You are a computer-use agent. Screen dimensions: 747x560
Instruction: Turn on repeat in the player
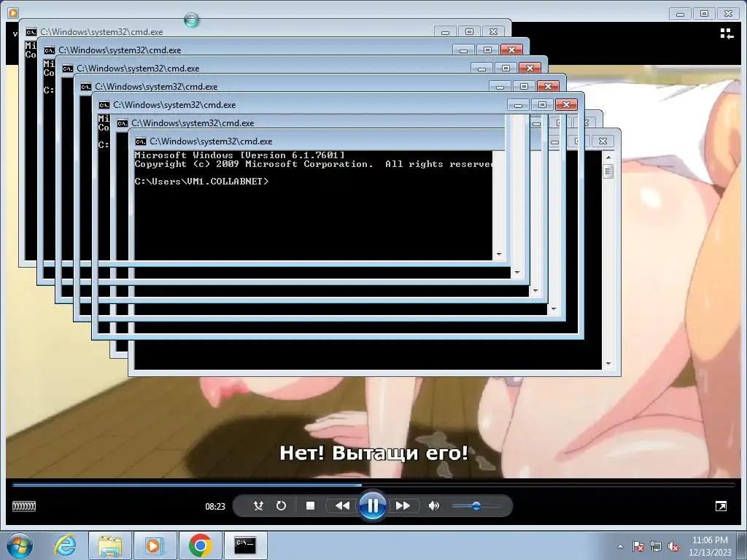(x=281, y=506)
